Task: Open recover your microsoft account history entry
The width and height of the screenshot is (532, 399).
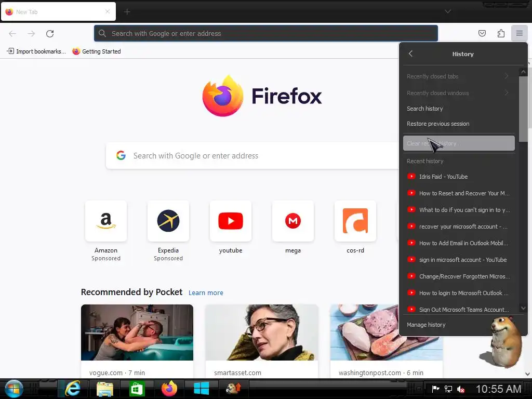Action: coord(459,227)
